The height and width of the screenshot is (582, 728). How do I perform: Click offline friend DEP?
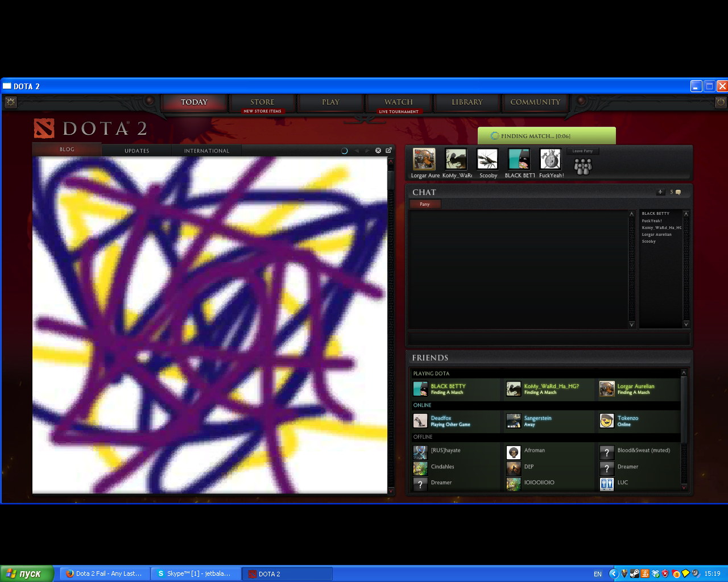pos(529,467)
